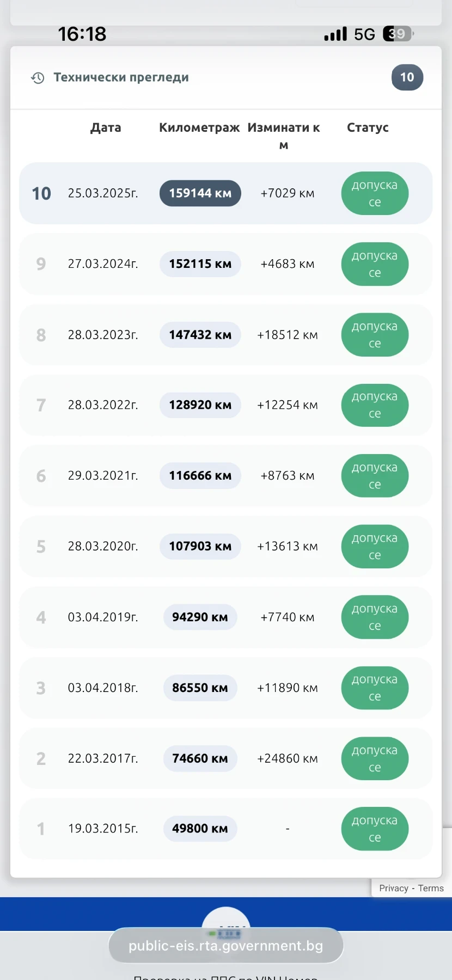
Task: Click the Дата column header
Action: coord(106,127)
